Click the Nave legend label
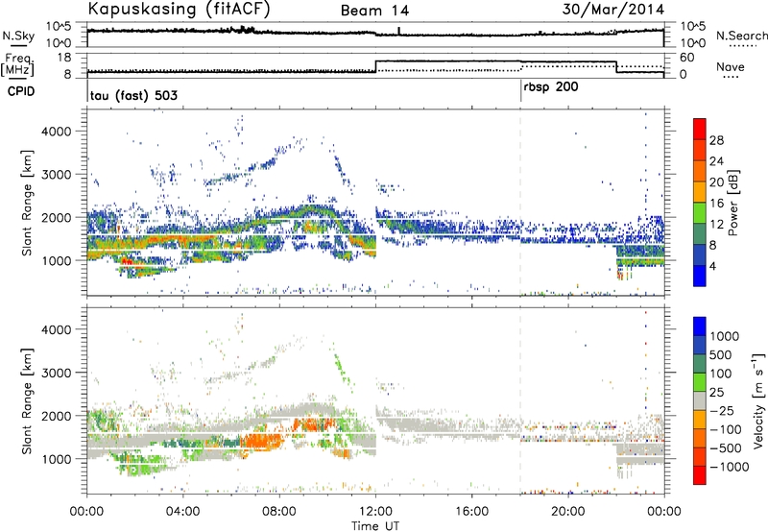The image size is (768, 532). pos(730,66)
